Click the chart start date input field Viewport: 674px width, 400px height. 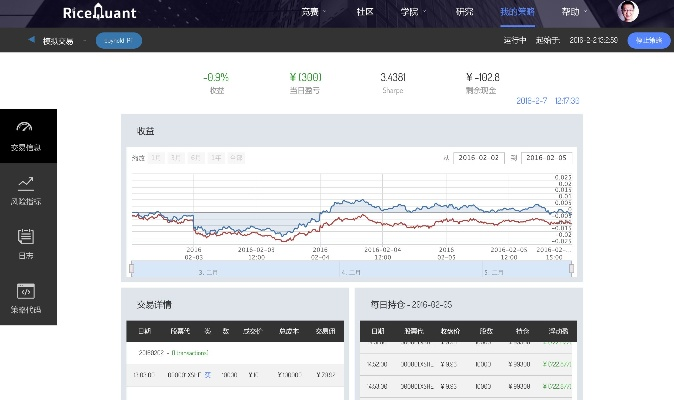point(478,157)
